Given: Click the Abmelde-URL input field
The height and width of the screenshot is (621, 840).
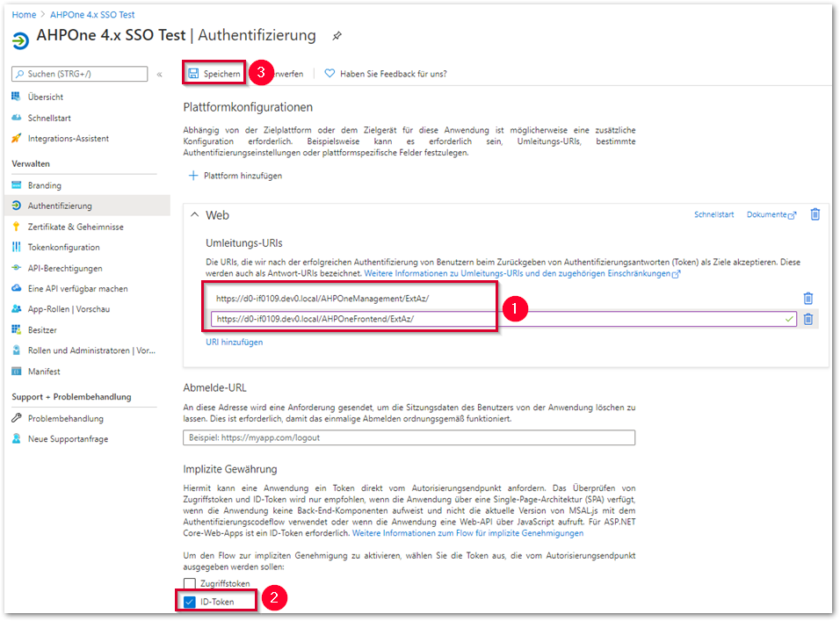Looking at the screenshot, I should [x=409, y=437].
